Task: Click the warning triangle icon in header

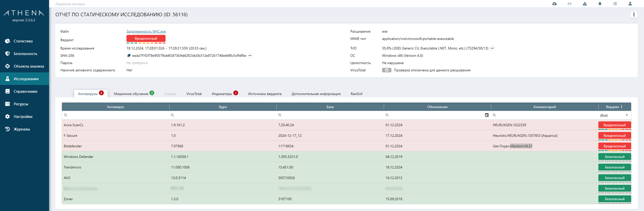Action: [584, 4]
